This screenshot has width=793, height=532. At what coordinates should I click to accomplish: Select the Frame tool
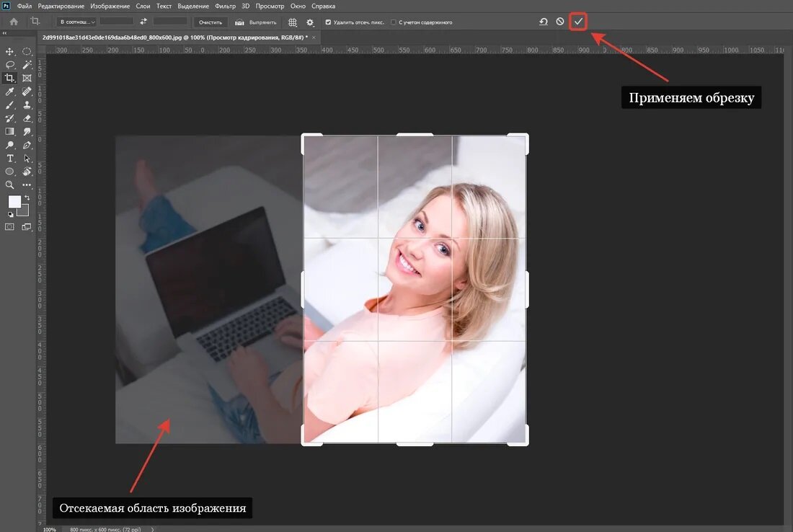point(27,78)
